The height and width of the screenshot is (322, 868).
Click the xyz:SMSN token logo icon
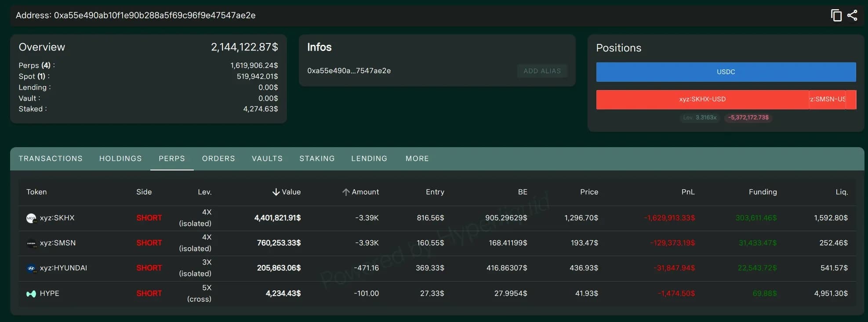point(31,243)
